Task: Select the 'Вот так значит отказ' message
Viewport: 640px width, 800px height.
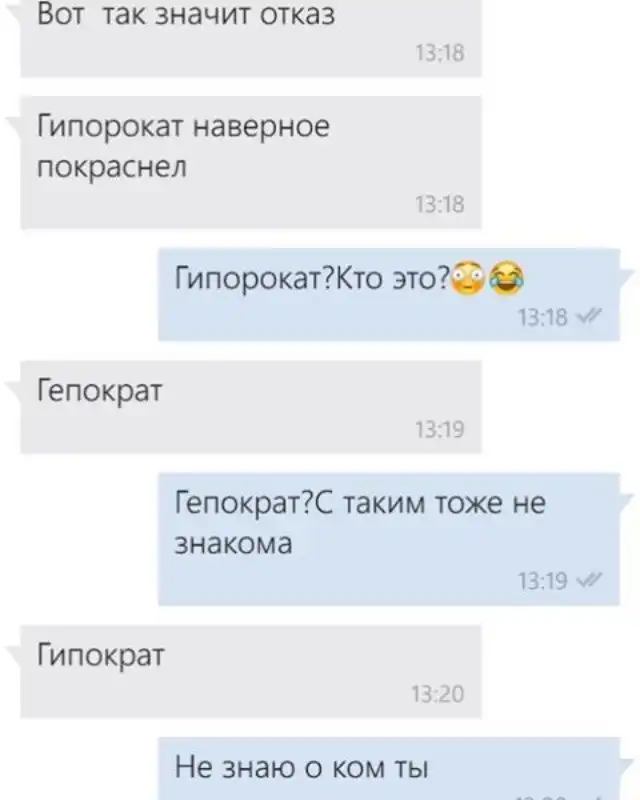Action: (251, 37)
